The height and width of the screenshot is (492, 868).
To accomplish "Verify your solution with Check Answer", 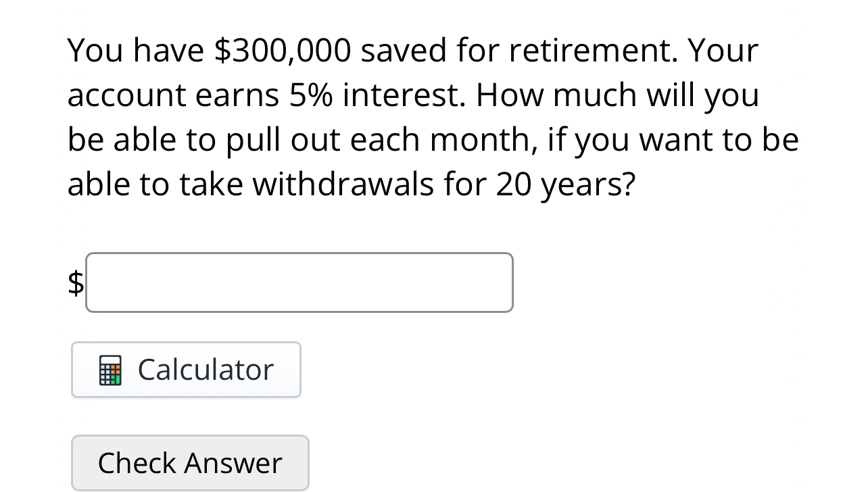I will 190,463.
